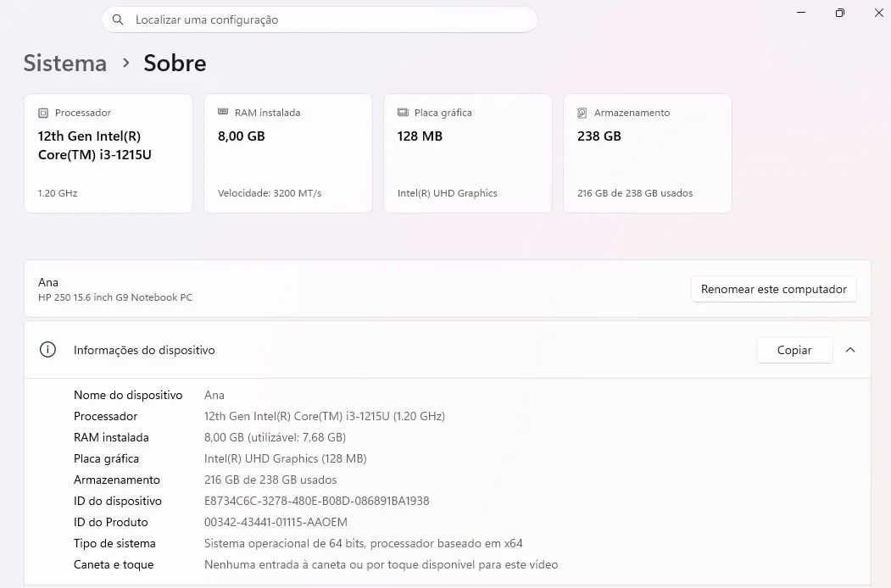Viewport: 891px width, 588px height.
Task: Go back to Sistema in breadcrumb
Action: (64, 63)
